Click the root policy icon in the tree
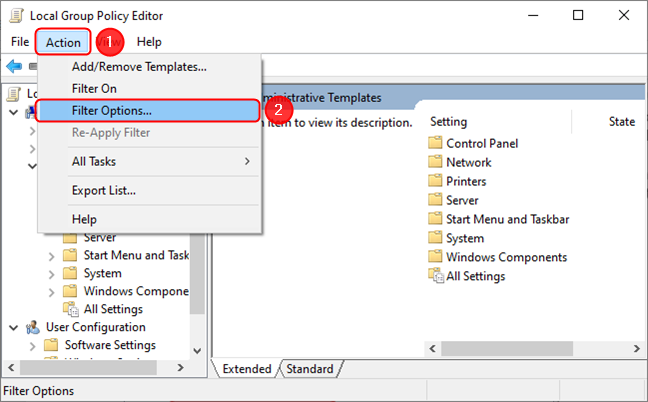Screen dimensions: 648x402 click(x=14, y=94)
